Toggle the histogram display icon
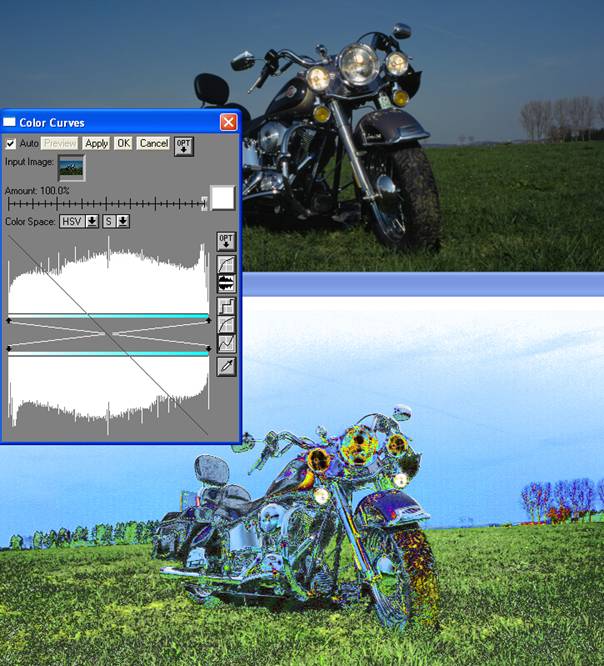 (x=226, y=283)
